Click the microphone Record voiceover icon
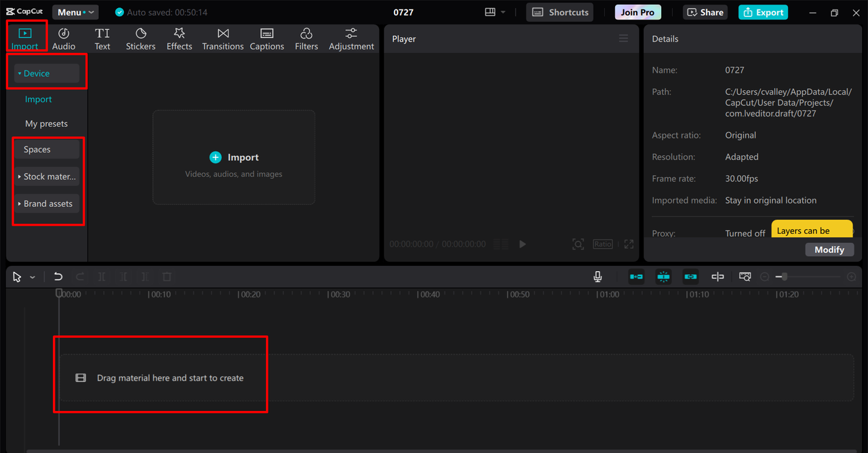Viewport: 868px width, 453px height. point(597,277)
